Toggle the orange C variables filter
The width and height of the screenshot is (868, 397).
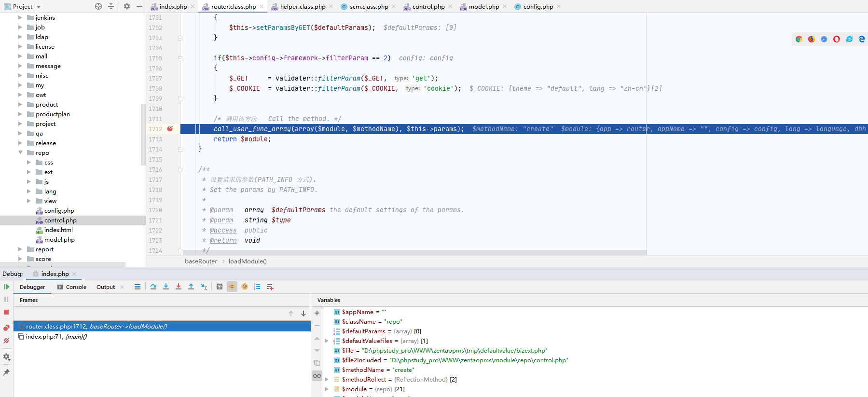point(232,287)
